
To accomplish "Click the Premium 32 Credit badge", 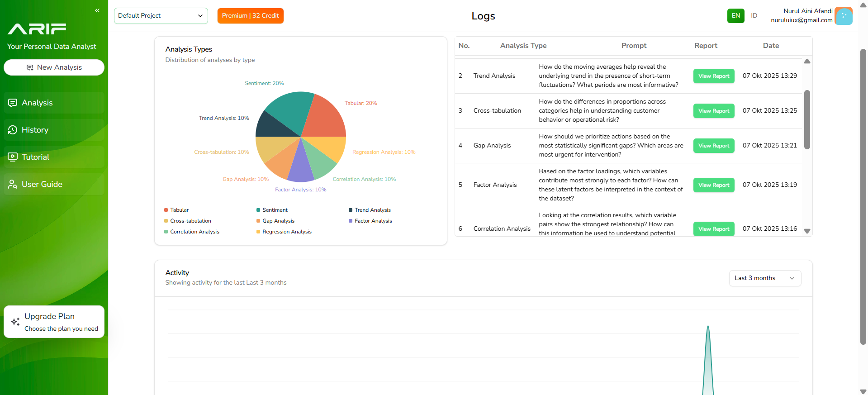I will tap(251, 16).
